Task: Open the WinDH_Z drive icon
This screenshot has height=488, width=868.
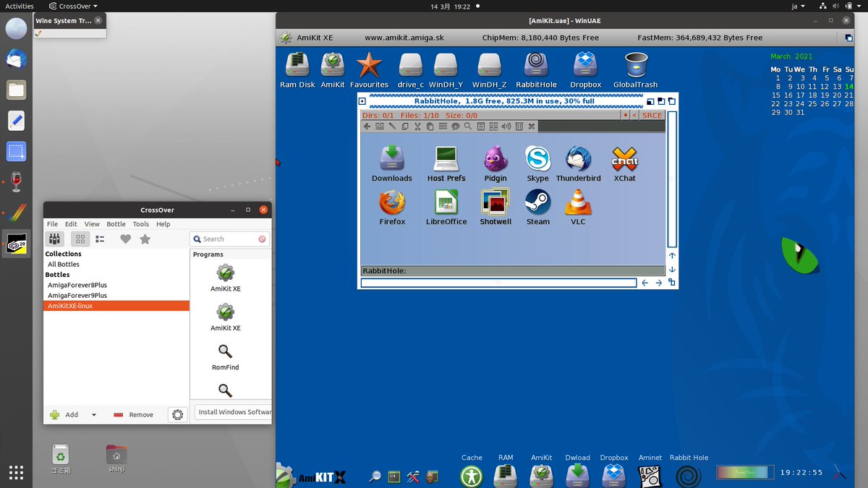Action: [490, 70]
